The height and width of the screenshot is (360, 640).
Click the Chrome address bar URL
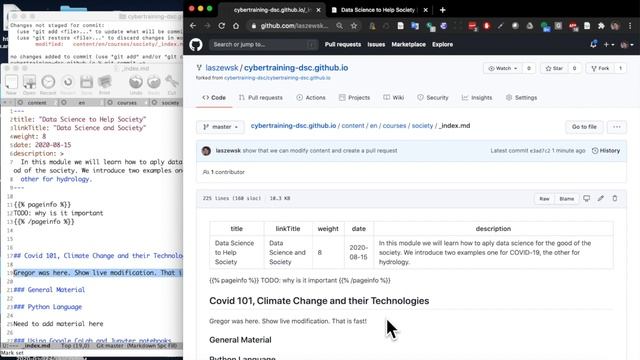coord(294,26)
